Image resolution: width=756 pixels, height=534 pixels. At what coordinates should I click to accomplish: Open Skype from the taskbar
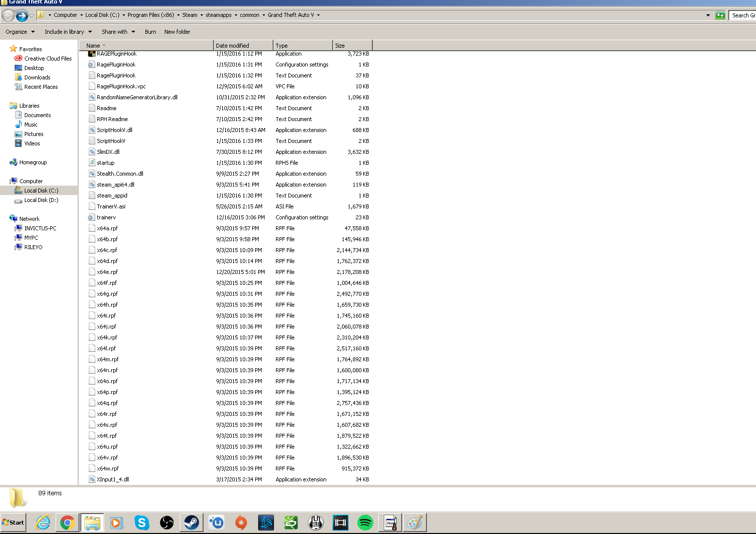coord(141,523)
